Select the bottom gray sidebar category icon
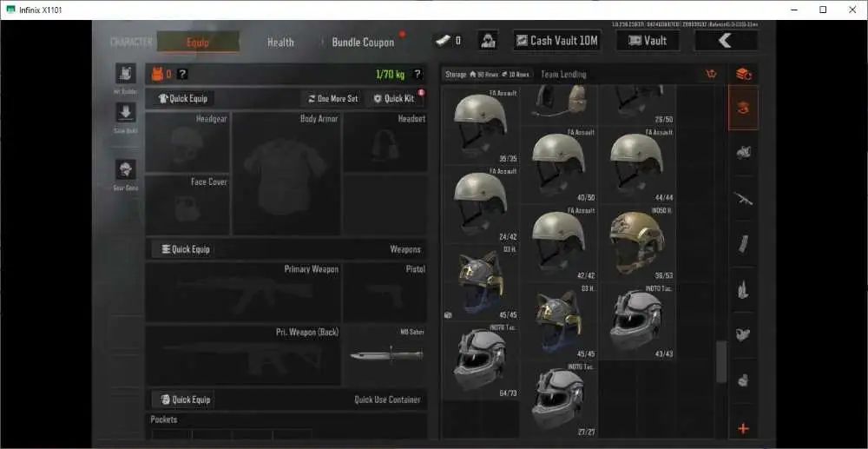The image size is (868, 449). [744, 380]
